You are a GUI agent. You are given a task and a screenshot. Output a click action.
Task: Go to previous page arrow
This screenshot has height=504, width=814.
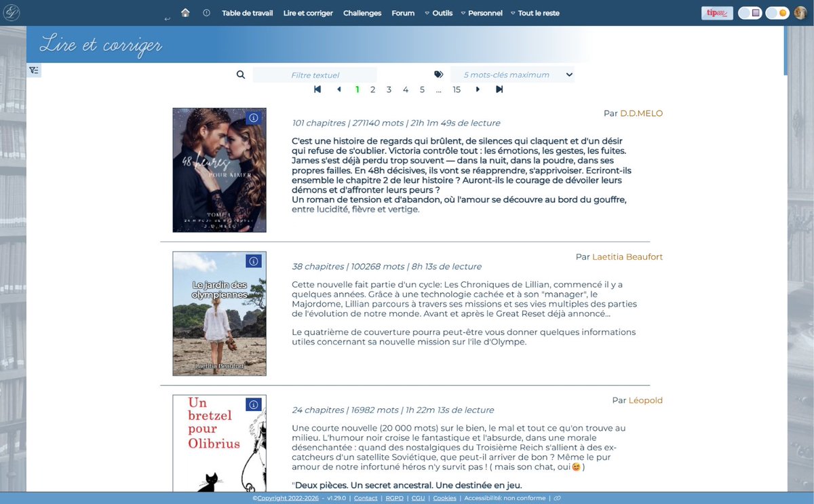339,90
